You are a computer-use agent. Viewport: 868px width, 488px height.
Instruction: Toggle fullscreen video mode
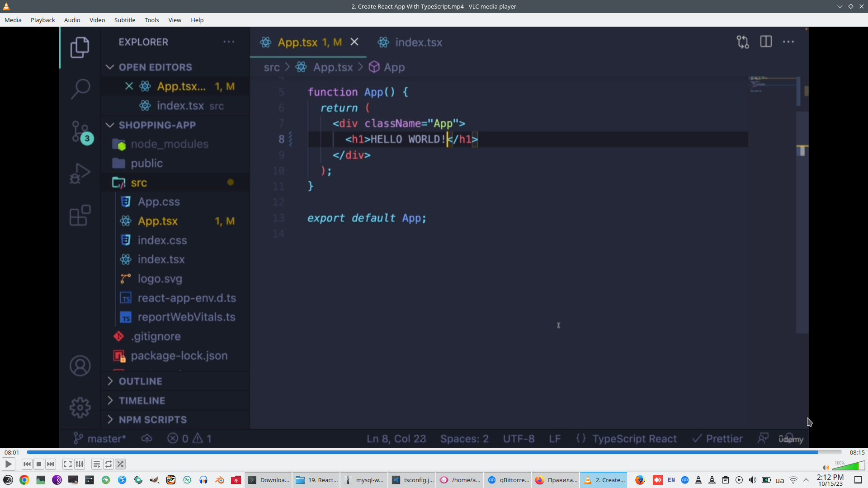pos(68,464)
